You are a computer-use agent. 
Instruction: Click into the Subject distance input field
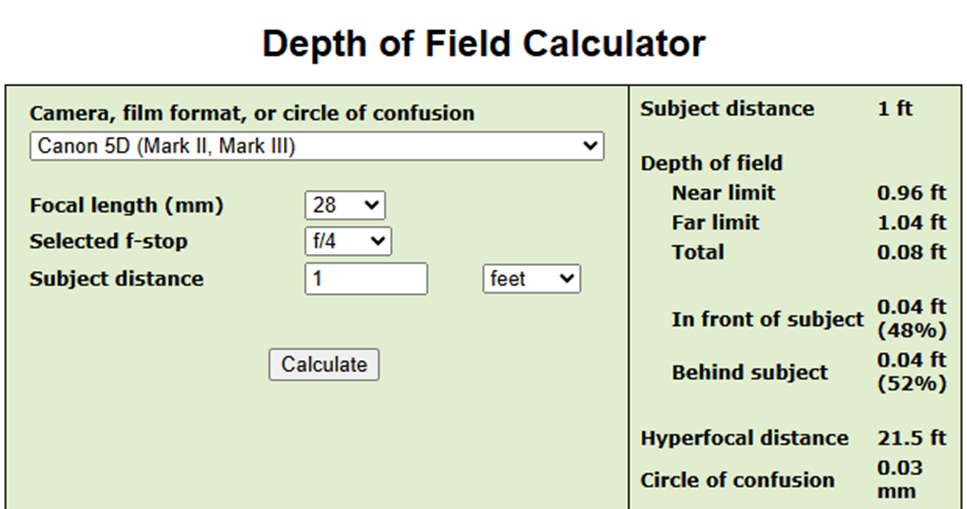(365, 279)
